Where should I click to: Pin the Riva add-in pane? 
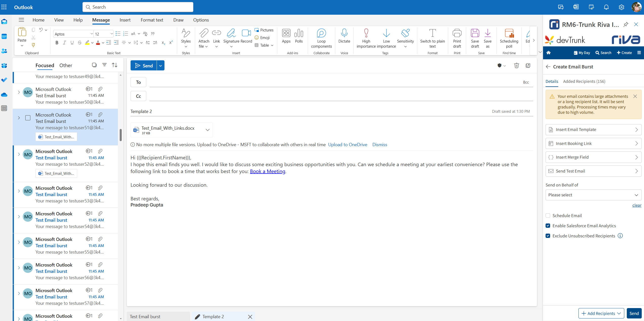[x=626, y=24]
